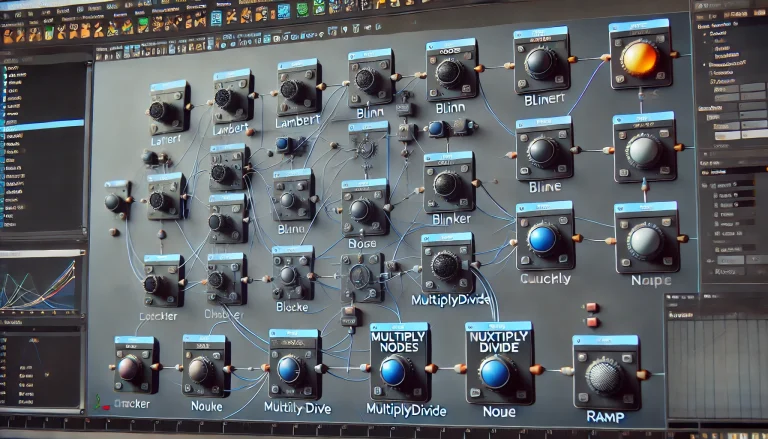The width and height of the screenshot is (768, 439).
Task: Select the blue Cauchly node sphere
Action: [543, 240]
